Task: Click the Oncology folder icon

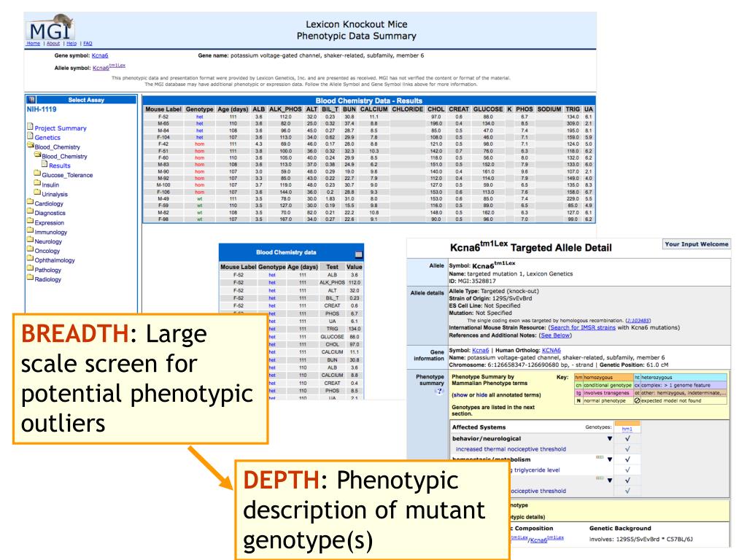Action: [x=31, y=249]
